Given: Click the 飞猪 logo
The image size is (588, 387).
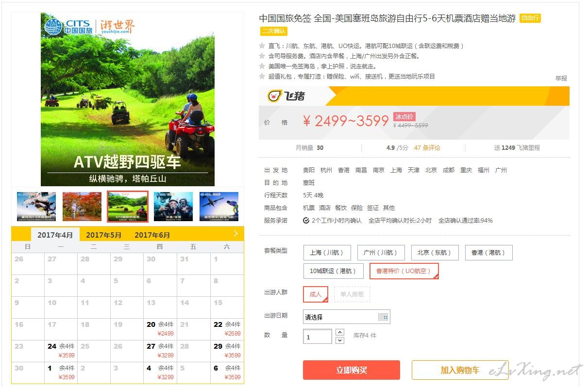Looking at the screenshot, I should click(x=286, y=96).
